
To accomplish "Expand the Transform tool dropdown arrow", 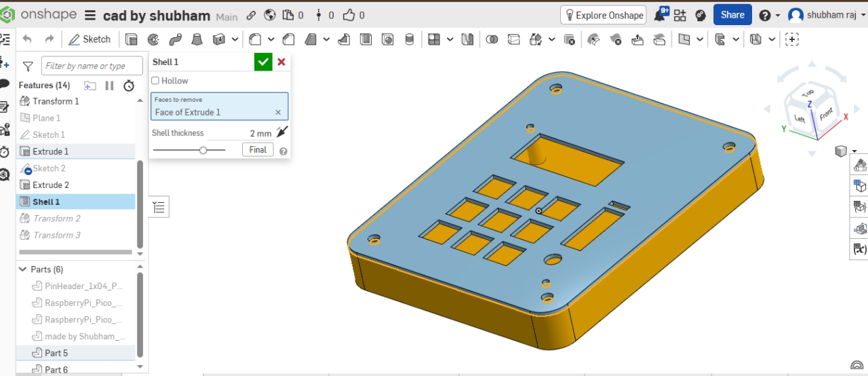I will tap(551, 39).
